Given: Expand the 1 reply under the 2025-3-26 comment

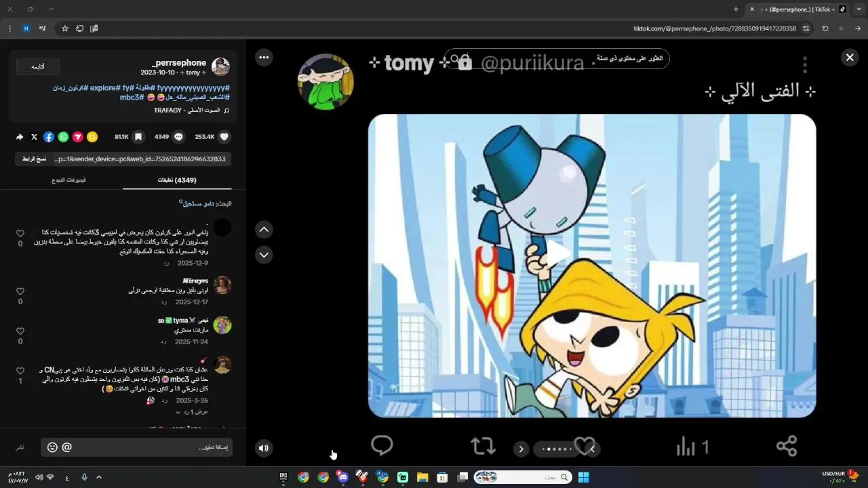Looking at the screenshot, I should (x=192, y=412).
